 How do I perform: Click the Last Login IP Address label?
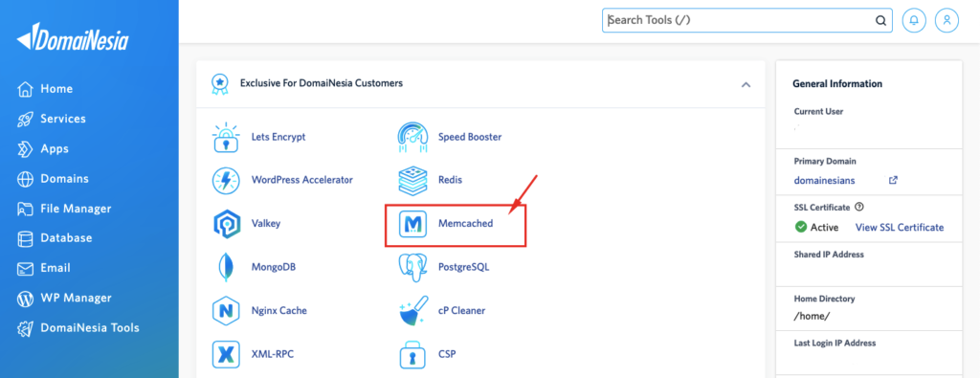coord(835,343)
